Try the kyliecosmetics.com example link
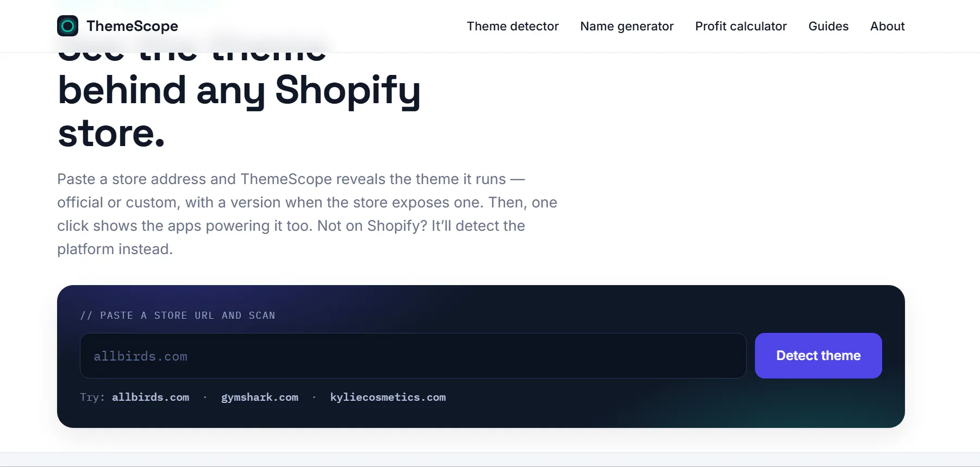The image size is (980, 467). tap(388, 397)
